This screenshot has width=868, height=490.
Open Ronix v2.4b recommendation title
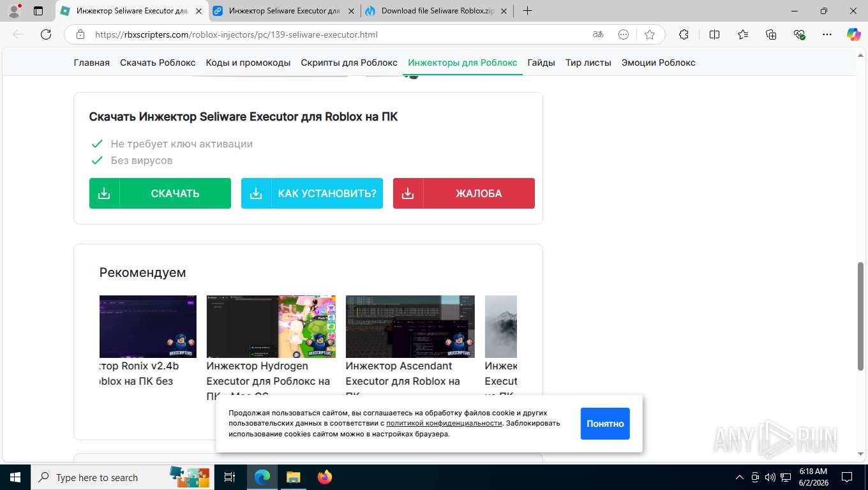(x=140, y=374)
